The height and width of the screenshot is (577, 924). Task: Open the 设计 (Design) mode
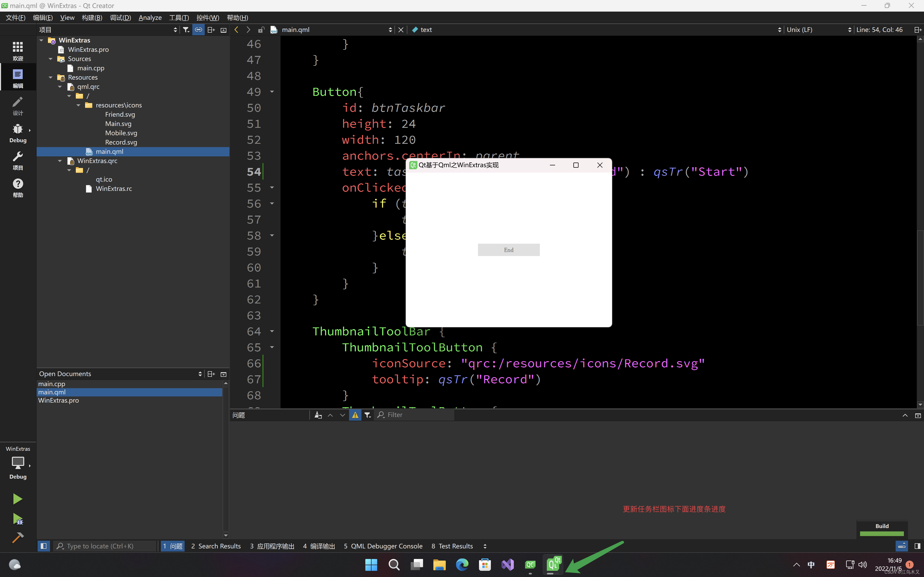pos(18,106)
